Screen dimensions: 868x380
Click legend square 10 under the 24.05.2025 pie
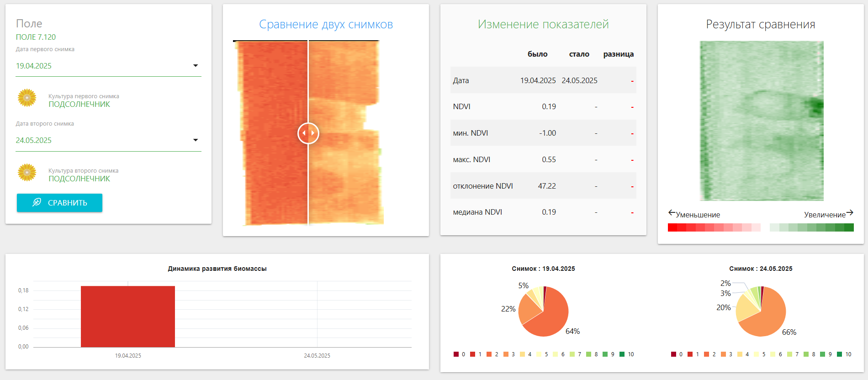click(839, 354)
